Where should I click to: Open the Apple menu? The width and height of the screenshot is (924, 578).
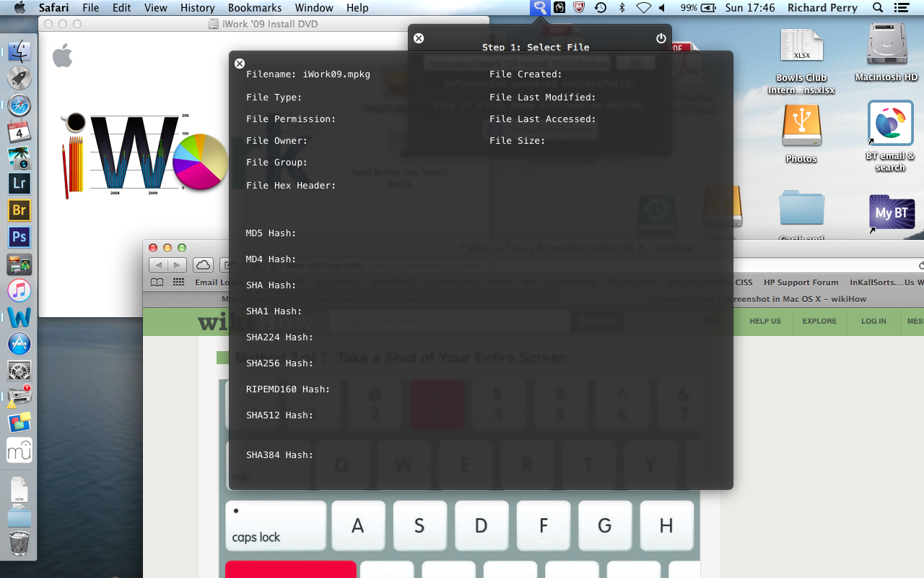tap(19, 8)
